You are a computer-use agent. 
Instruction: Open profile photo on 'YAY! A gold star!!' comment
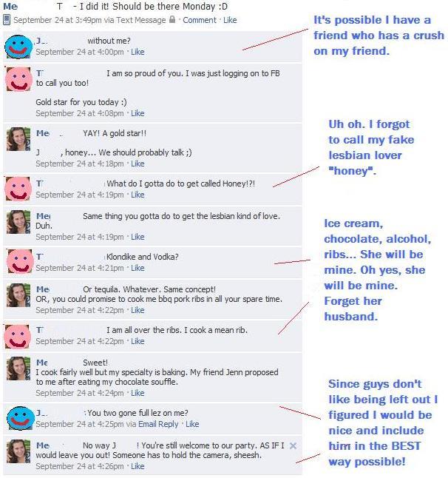tap(18, 139)
